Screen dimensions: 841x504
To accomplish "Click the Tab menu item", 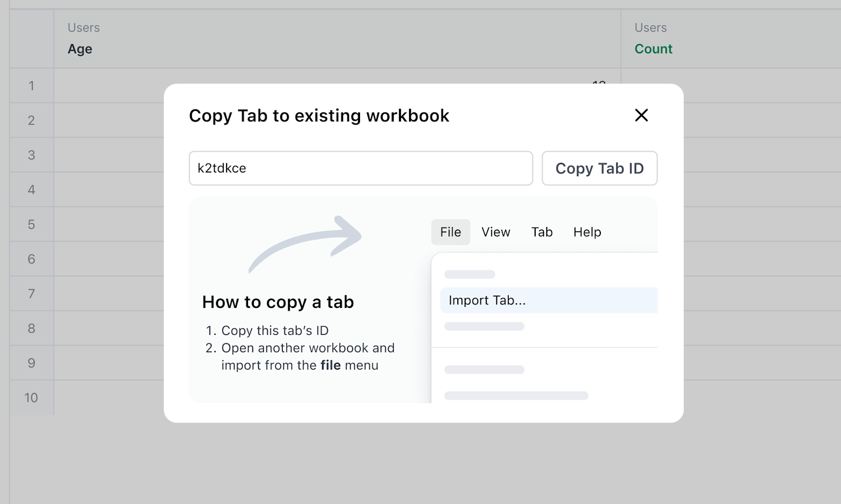I will [x=541, y=232].
